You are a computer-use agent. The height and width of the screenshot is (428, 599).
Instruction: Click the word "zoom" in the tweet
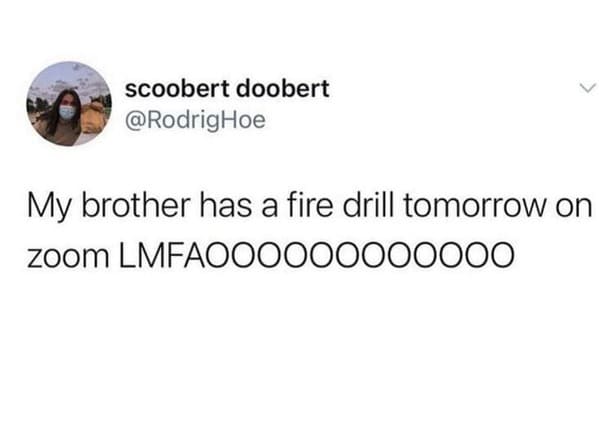click(x=68, y=256)
